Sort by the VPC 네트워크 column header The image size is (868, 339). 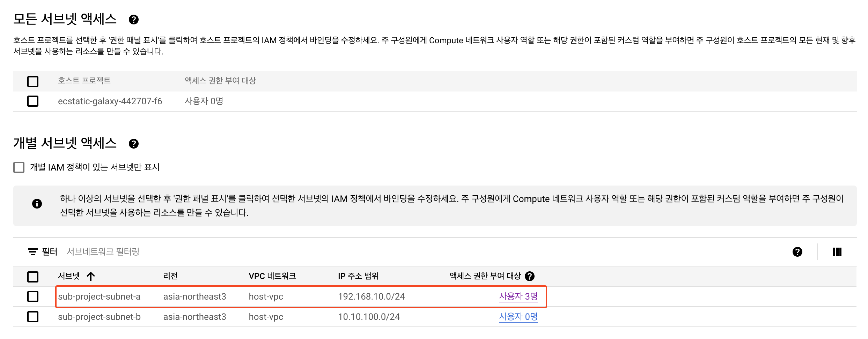pos(272,276)
